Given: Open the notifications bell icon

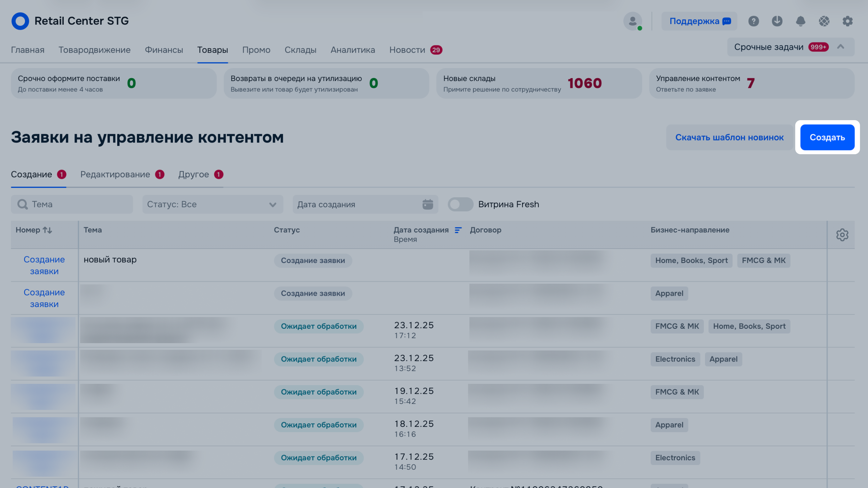Looking at the screenshot, I should pyautogui.click(x=801, y=21).
